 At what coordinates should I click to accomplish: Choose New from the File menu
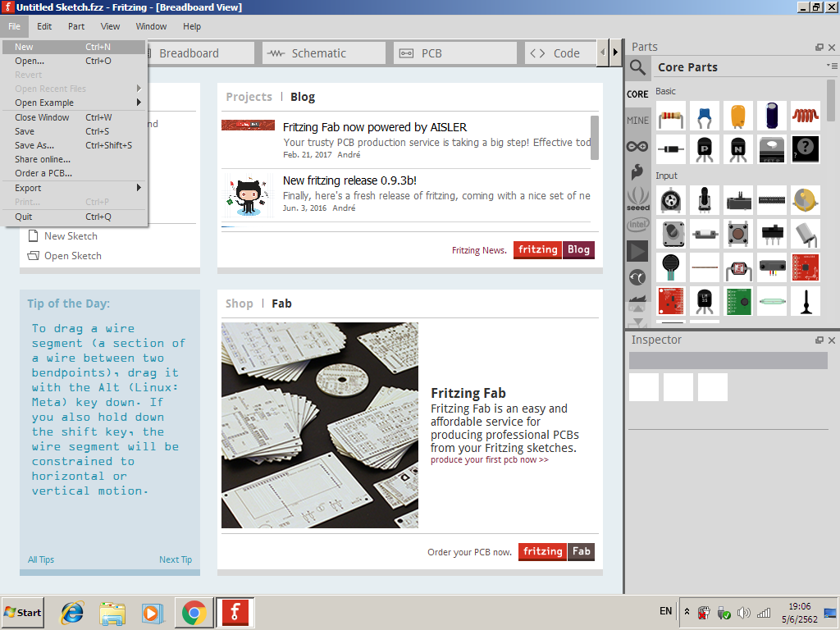coord(74,47)
